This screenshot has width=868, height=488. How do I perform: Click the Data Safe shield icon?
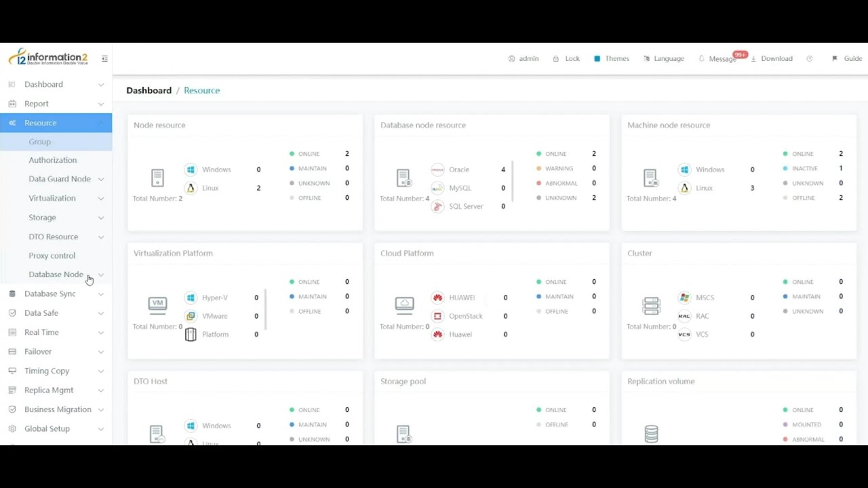(x=12, y=313)
